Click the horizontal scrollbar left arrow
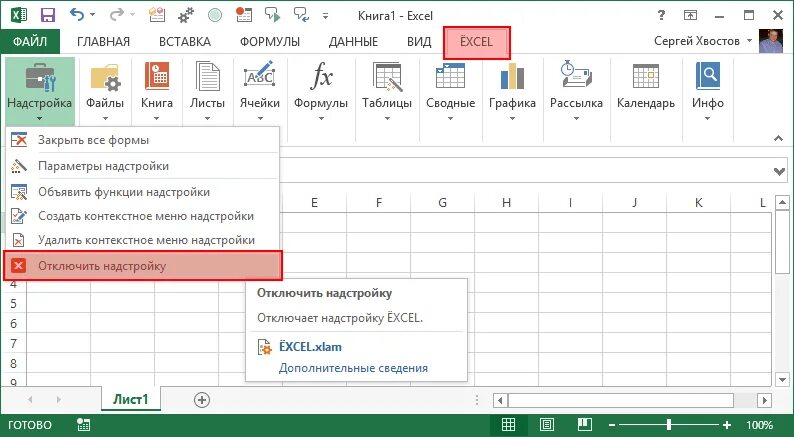This screenshot has height=437, width=794. point(500,401)
